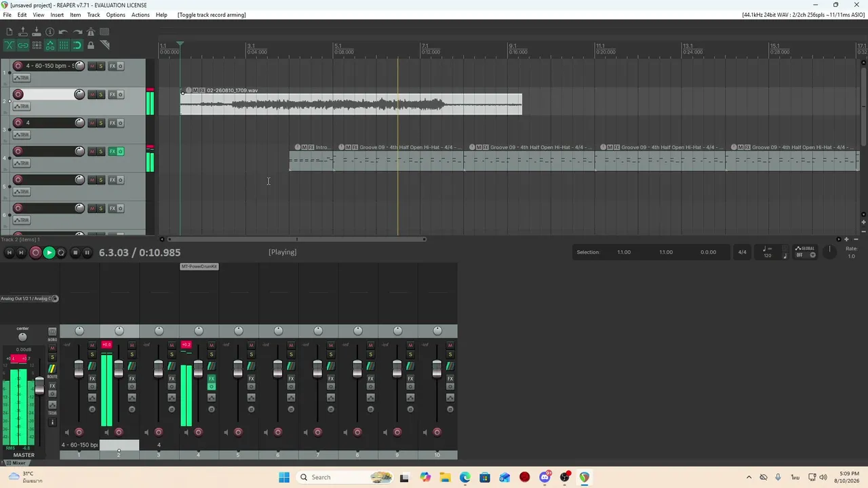Open the View menu
Viewport: 868px width, 488px height.
pyautogui.click(x=39, y=15)
